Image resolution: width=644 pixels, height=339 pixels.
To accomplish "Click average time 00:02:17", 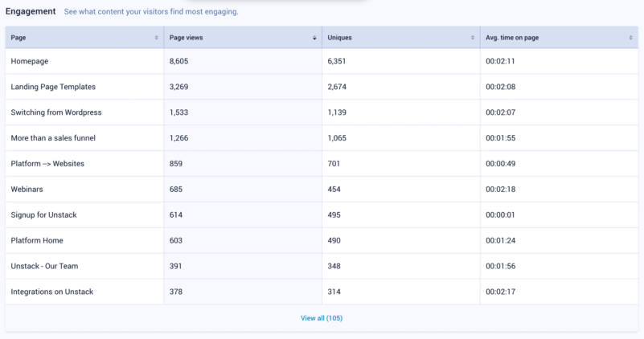I will click(x=500, y=292).
